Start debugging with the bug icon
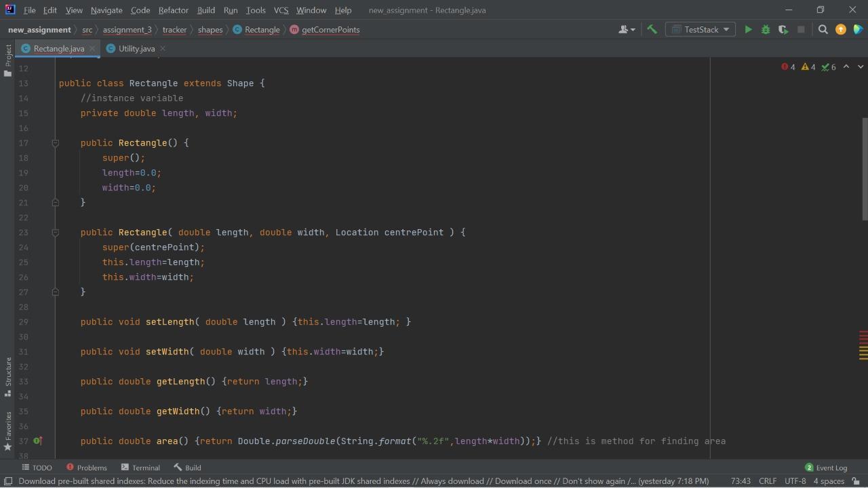The width and height of the screenshot is (868, 488). 766,30
